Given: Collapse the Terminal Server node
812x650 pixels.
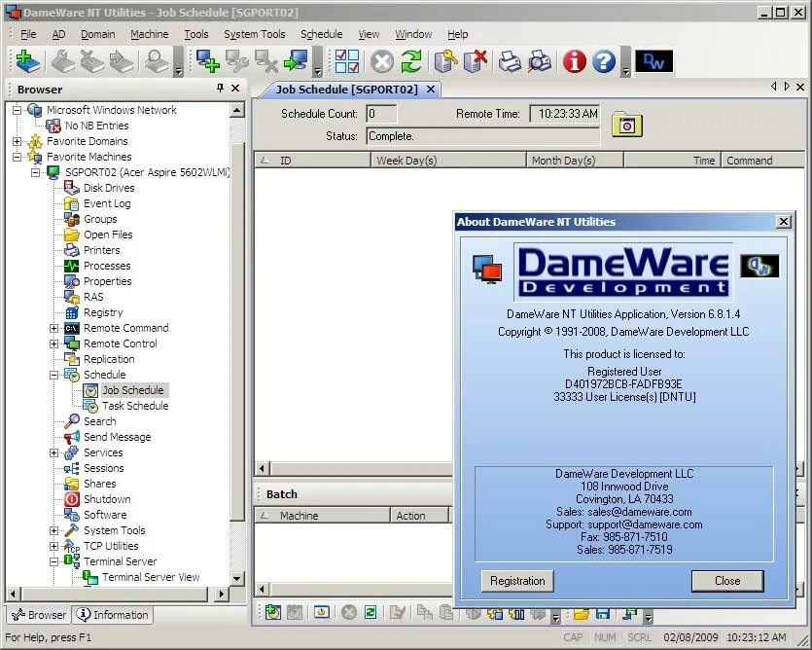Looking at the screenshot, I should click(x=53, y=561).
